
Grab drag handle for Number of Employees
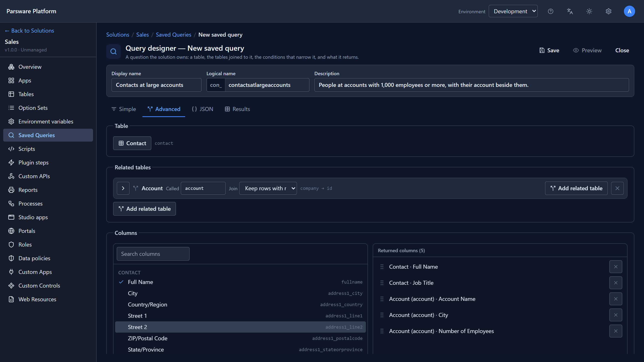382,331
